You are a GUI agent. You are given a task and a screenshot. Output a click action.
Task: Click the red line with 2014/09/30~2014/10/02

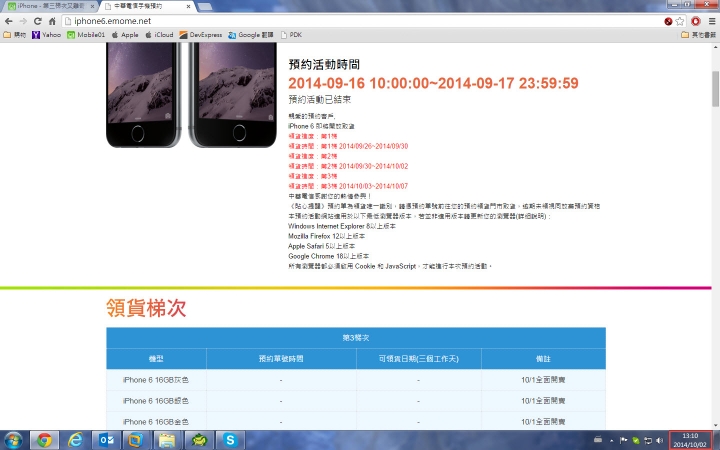click(x=348, y=166)
